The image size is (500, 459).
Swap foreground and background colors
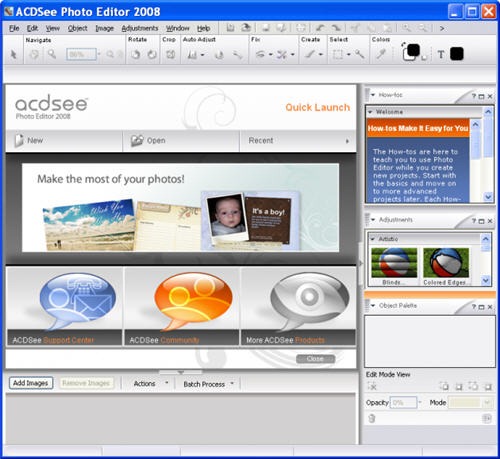coord(404,44)
